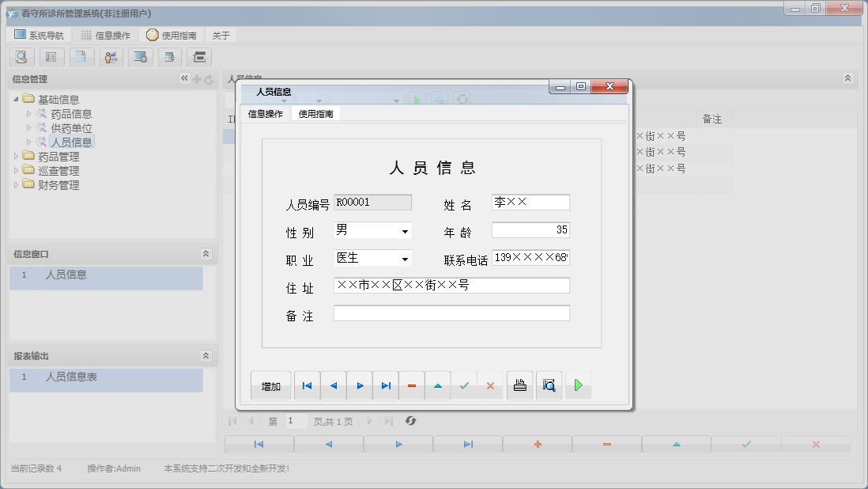The image size is (868, 489).
Task: Jump to the last record using navigator
Action: [386, 385]
